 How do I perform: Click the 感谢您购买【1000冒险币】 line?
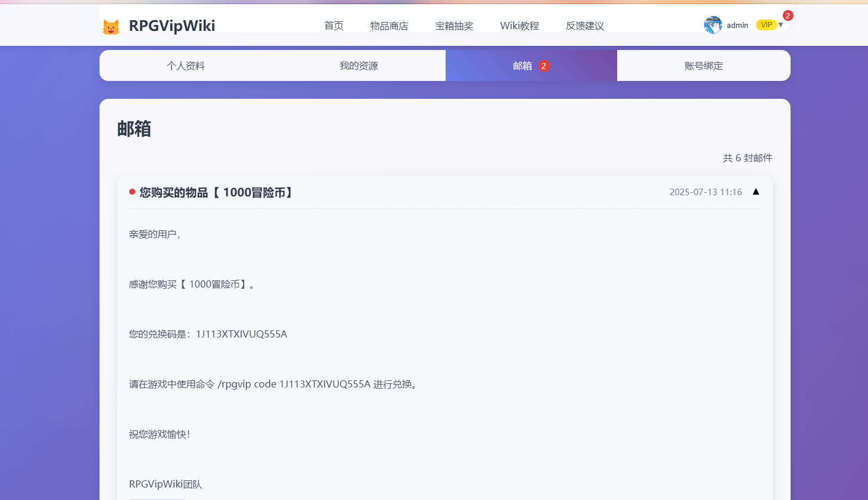point(193,284)
